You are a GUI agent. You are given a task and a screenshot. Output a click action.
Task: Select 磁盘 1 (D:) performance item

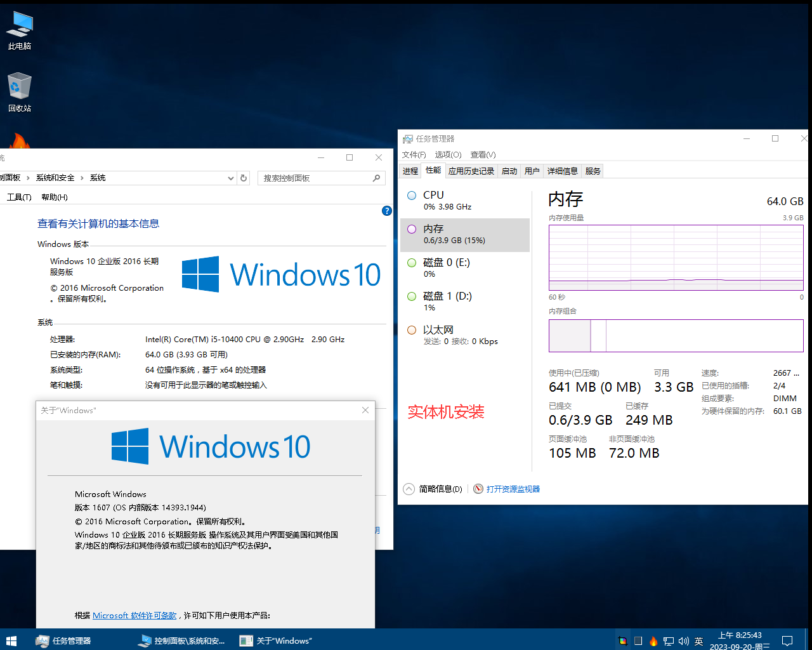pyautogui.click(x=465, y=302)
